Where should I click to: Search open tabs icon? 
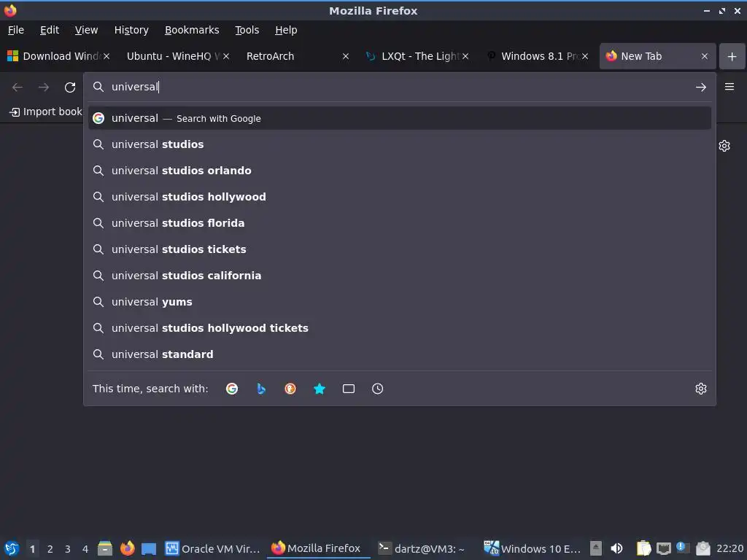(348, 389)
